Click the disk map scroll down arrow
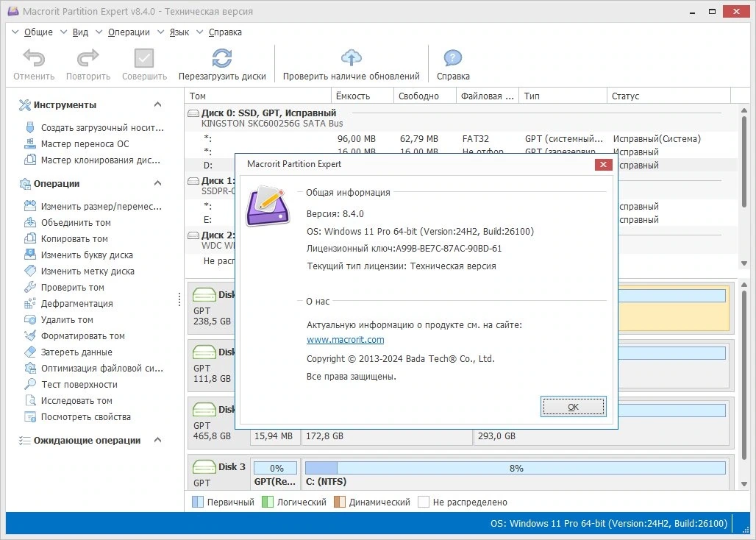Viewport: 756px width, 540px height. 744,484
